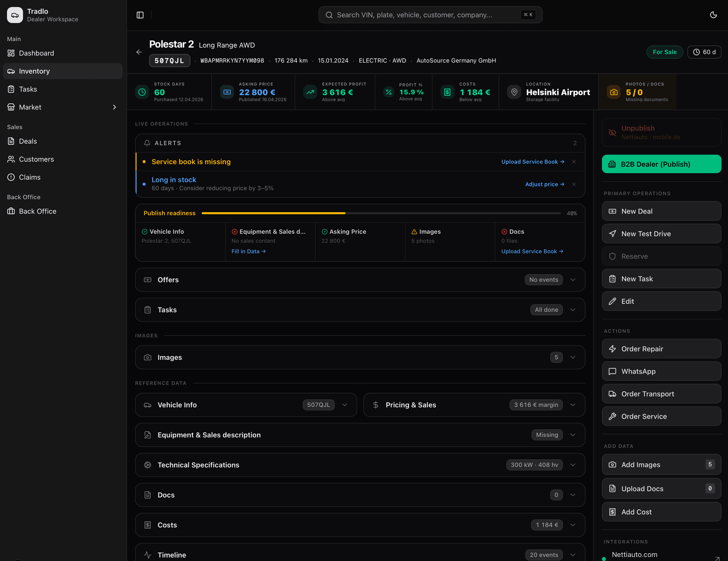This screenshot has width=728, height=561.
Task: Open Deals in sidebar
Action: click(63, 141)
